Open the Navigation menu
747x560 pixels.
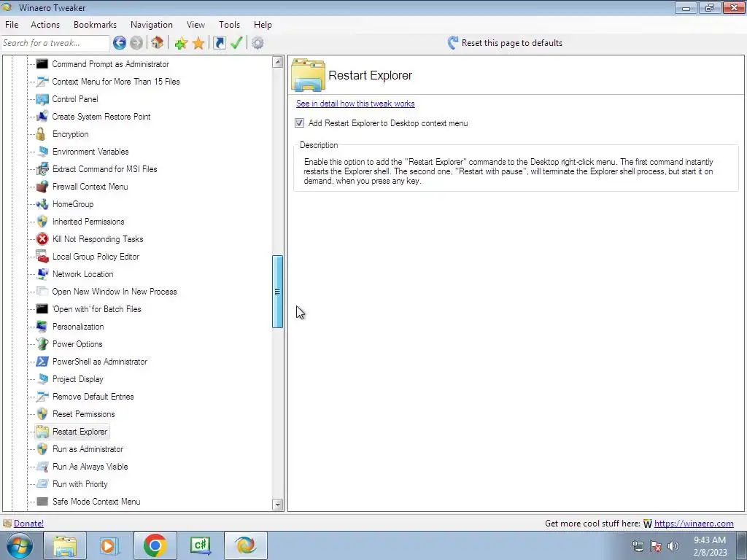[152, 25]
